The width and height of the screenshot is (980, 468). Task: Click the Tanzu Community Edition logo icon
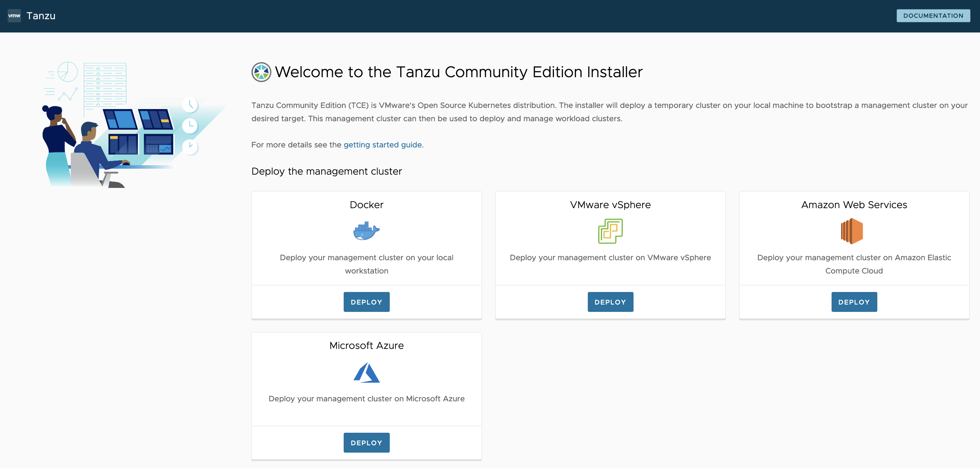coord(261,72)
